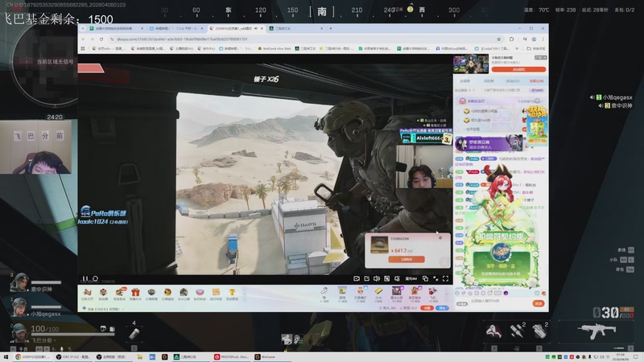This screenshot has height=362, width=644.
Task: Click the purple circle icon in chat toolbar
Action: tap(506, 293)
